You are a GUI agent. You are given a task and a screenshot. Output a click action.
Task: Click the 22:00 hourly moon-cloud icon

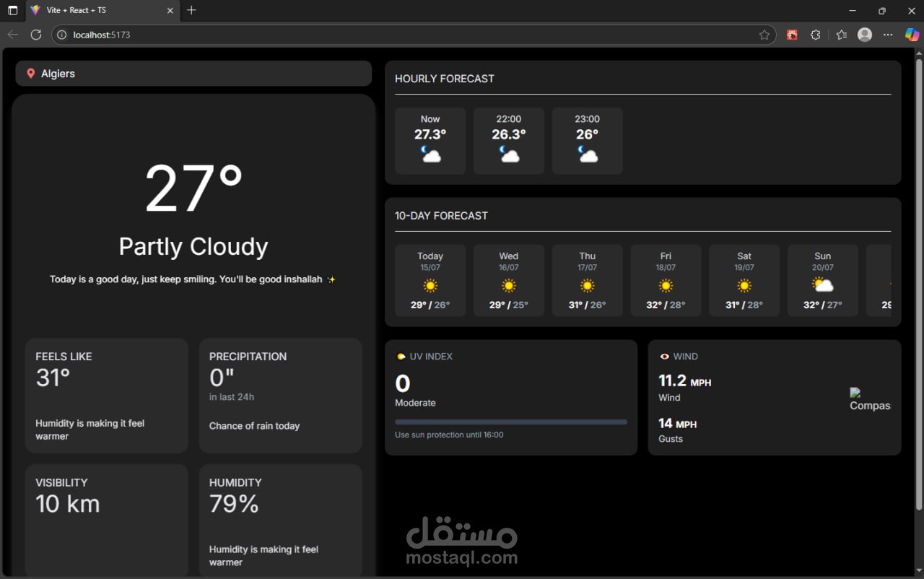pyautogui.click(x=509, y=154)
